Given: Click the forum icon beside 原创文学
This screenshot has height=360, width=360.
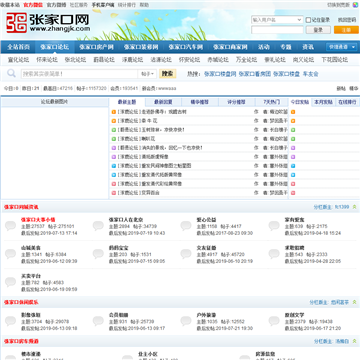Looking at the screenshot, I should click(274, 321).
